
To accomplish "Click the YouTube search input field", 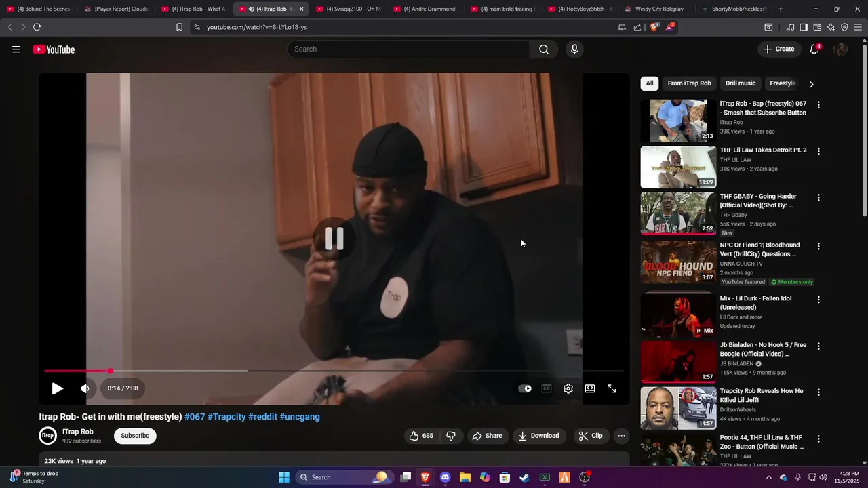I will point(409,49).
